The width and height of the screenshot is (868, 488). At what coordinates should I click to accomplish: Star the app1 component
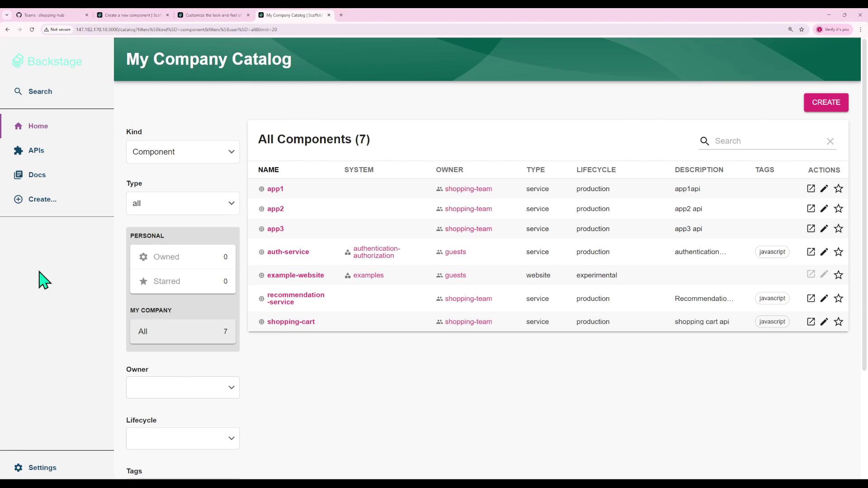point(839,188)
